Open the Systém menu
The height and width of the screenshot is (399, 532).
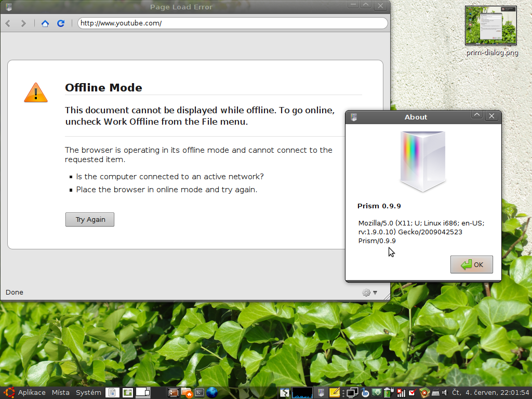88,393
